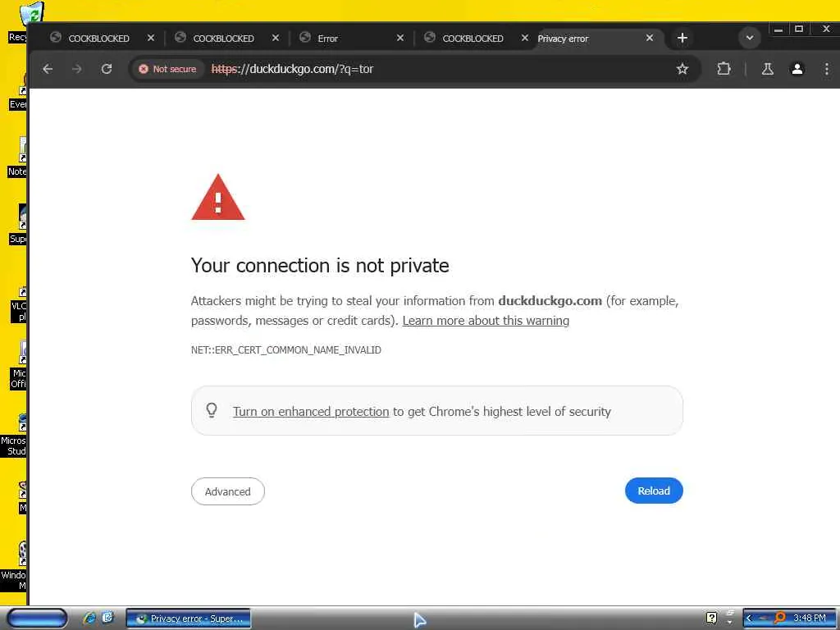Open the profile avatar menu
Image resolution: width=840 pixels, height=630 pixels.
[x=797, y=69]
